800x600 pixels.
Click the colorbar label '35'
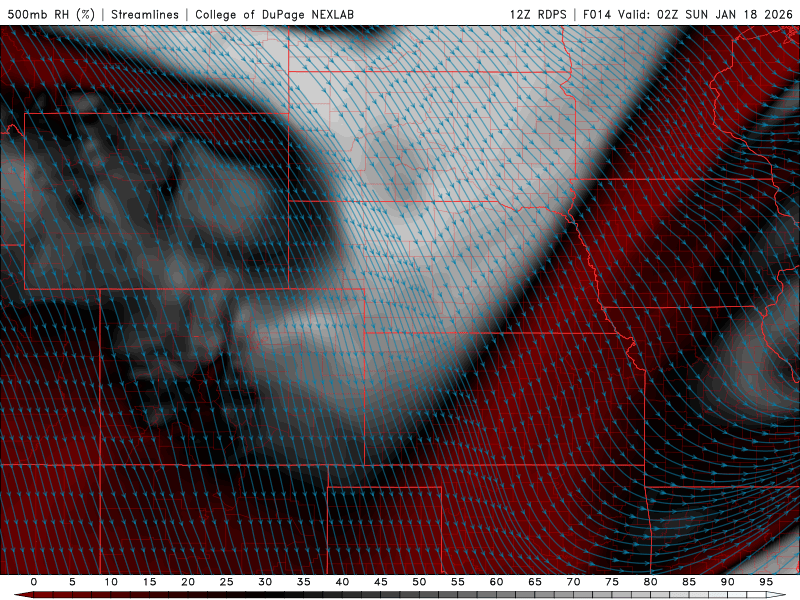304,582
